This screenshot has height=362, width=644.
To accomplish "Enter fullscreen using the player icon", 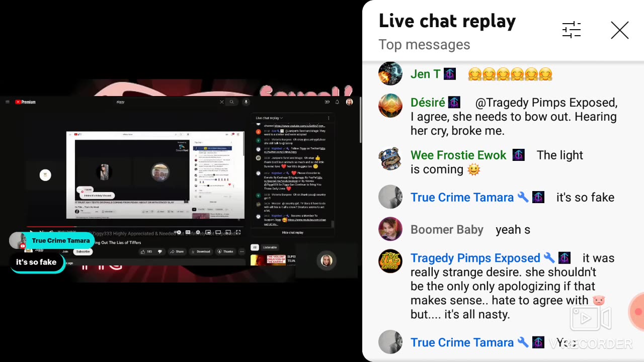I will pos(238,232).
